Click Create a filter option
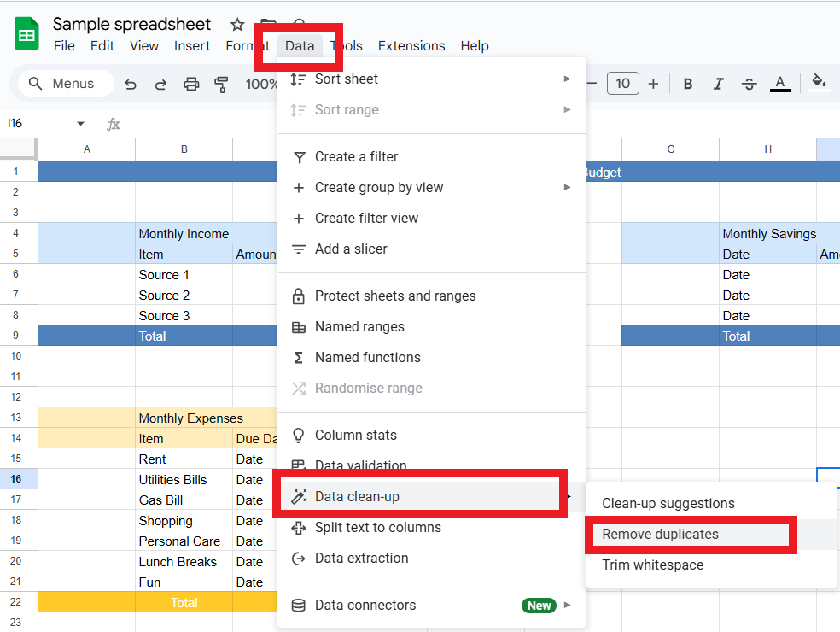840x632 pixels. pos(356,156)
